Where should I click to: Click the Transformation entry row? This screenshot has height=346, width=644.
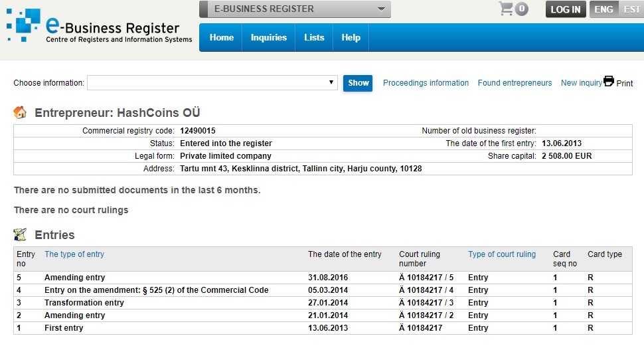click(84, 302)
